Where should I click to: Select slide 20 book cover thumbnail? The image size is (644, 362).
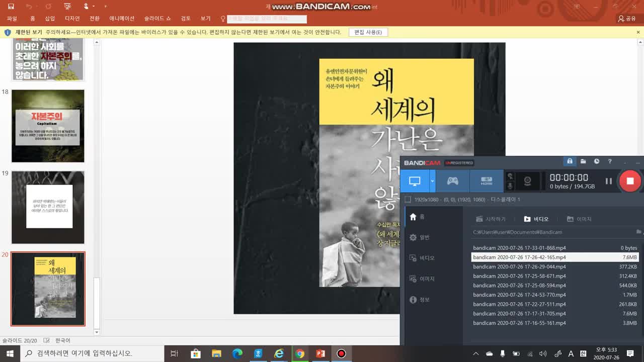point(48,289)
